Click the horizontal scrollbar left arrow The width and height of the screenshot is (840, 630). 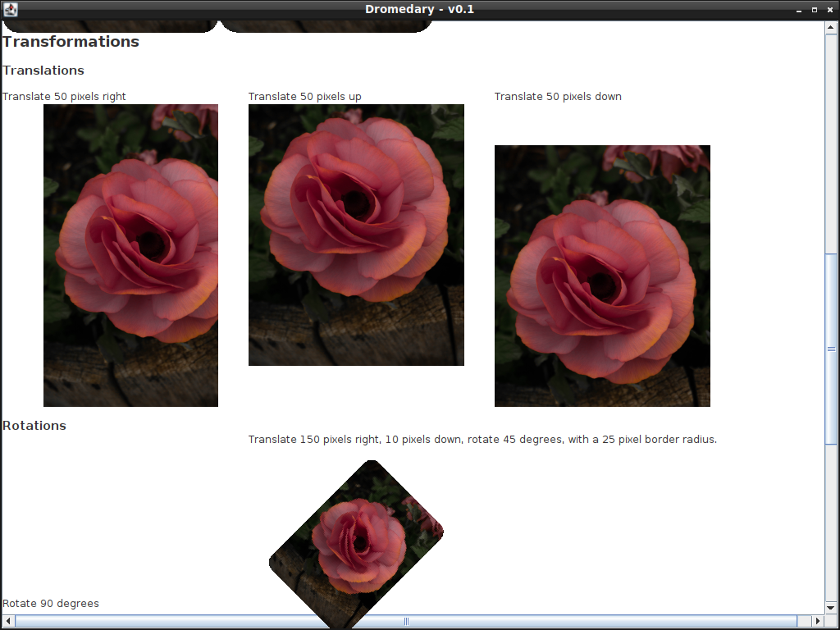point(8,621)
